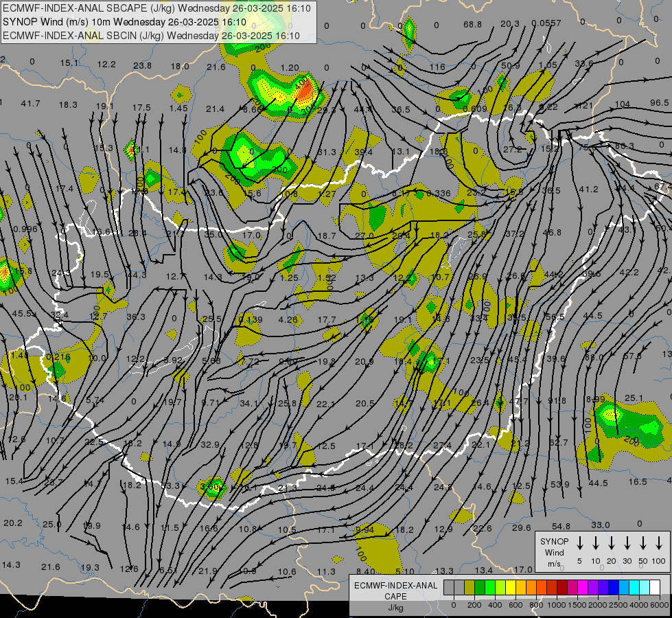Viewport: 672px width, 618px height.
Task: Click the SYNOP Wind m/s legend label
Action: click(x=554, y=552)
